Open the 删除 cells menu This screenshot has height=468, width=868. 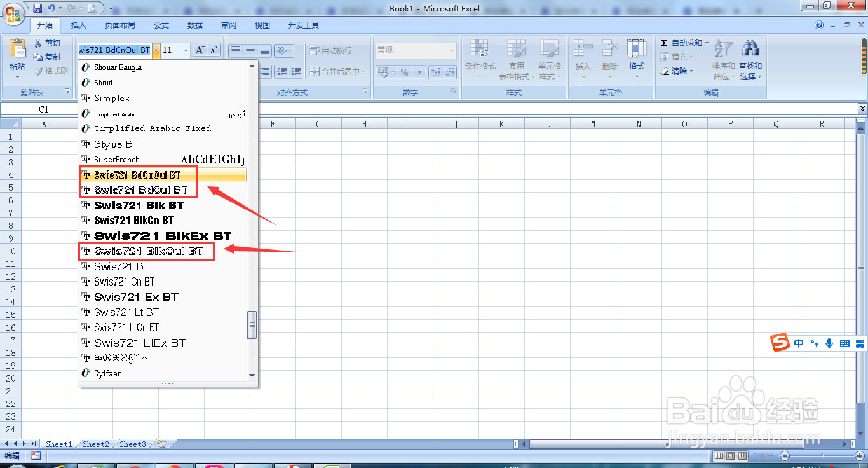click(609, 60)
